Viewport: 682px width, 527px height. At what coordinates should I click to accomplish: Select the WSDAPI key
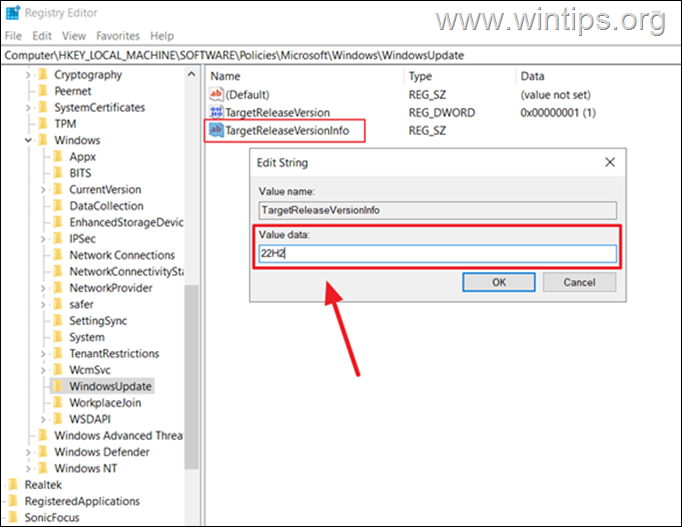(90, 419)
